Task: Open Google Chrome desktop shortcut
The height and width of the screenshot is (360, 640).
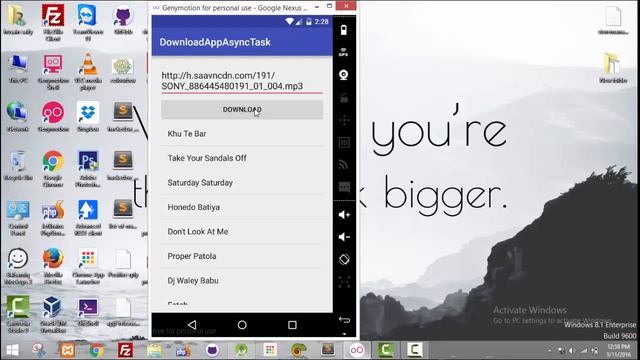Action: (53, 169)
